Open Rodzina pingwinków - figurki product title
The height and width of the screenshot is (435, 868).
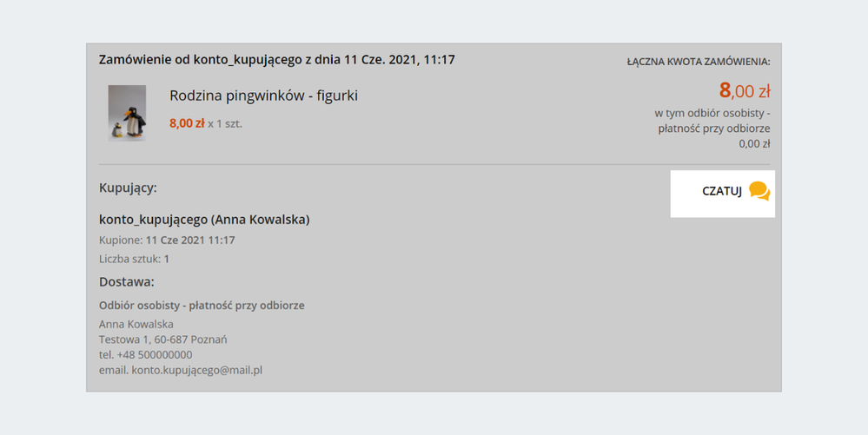[x=263, y=96]
